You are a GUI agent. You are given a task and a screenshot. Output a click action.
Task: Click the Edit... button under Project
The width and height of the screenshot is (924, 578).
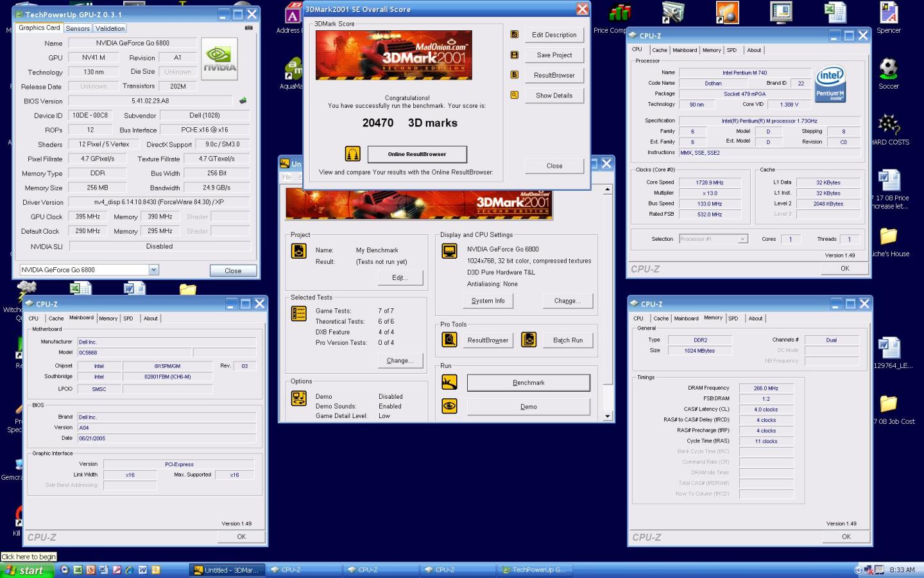click(x=400, y=277)
